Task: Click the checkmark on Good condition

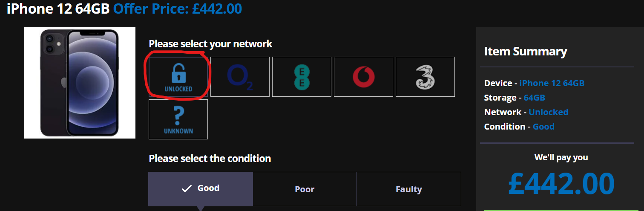Action: [187, 189]
